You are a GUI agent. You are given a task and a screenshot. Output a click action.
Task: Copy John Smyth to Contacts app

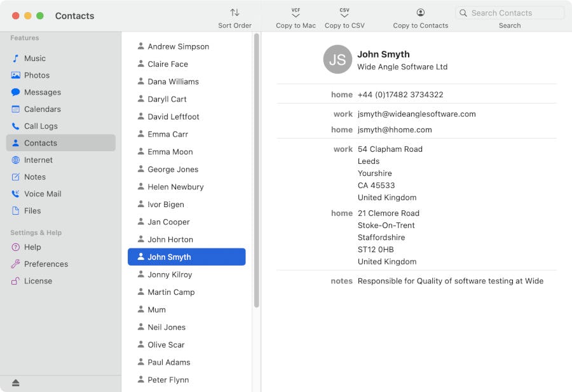point(420,17)
